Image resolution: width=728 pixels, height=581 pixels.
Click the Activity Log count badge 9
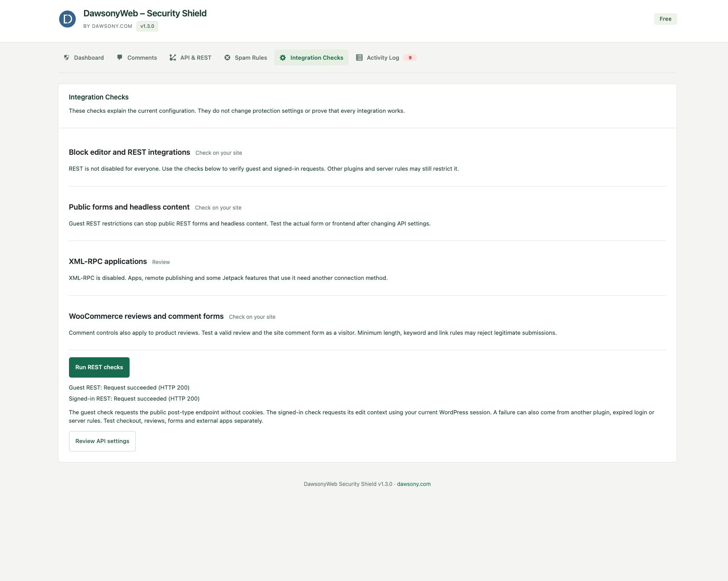click(410, 57)
